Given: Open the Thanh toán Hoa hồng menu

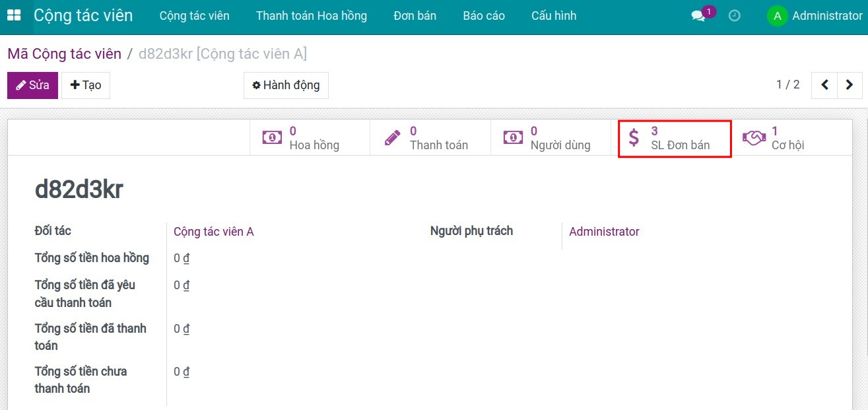Looking at the screenshot, I should (312, 15).
